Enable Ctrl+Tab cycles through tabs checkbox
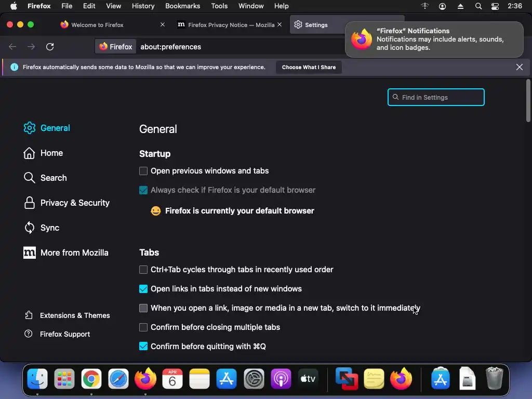The width and height of the screenshot is (532, 399). (x=143, y=270)
